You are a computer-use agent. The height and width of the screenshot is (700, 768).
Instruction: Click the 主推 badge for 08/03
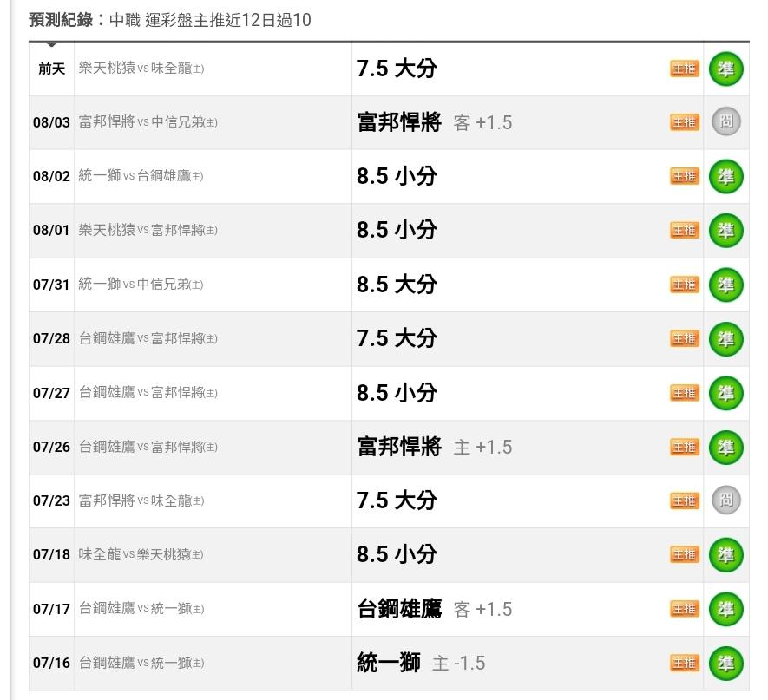pyautogui.click(x=684, y=122)
